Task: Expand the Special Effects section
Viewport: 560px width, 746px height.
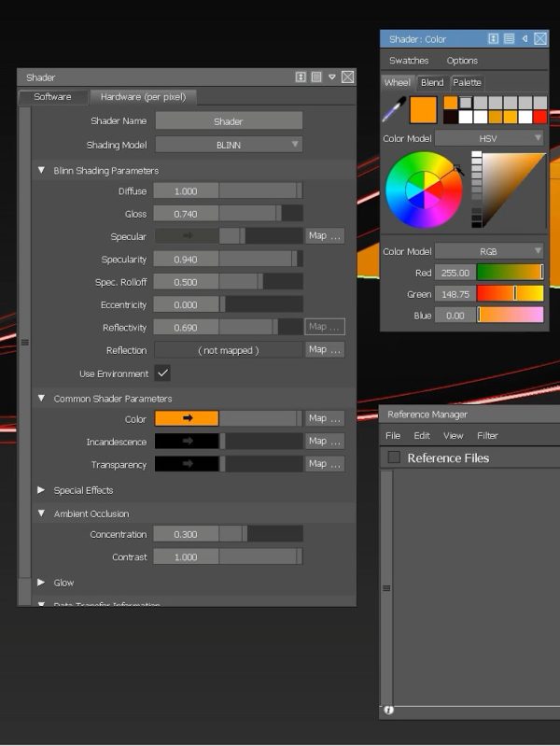Action: (x=41, y=490)
